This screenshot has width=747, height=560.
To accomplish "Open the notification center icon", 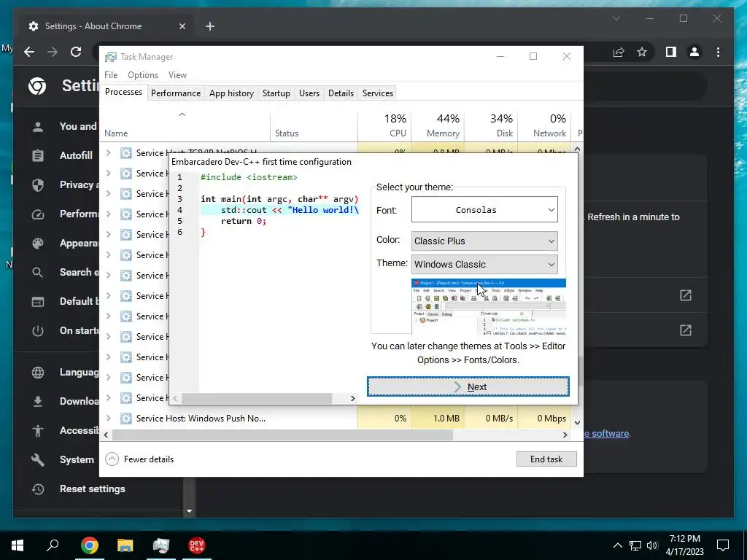I will (723, 545).
